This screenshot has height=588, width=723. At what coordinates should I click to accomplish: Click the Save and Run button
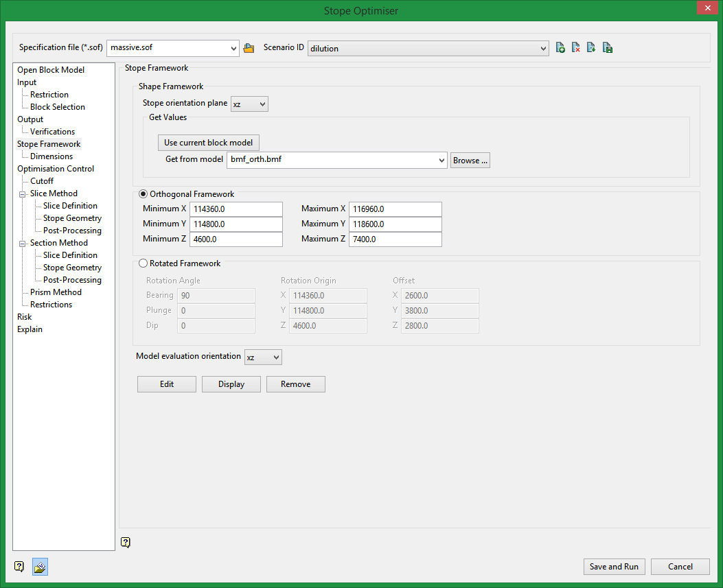(614, 567)
